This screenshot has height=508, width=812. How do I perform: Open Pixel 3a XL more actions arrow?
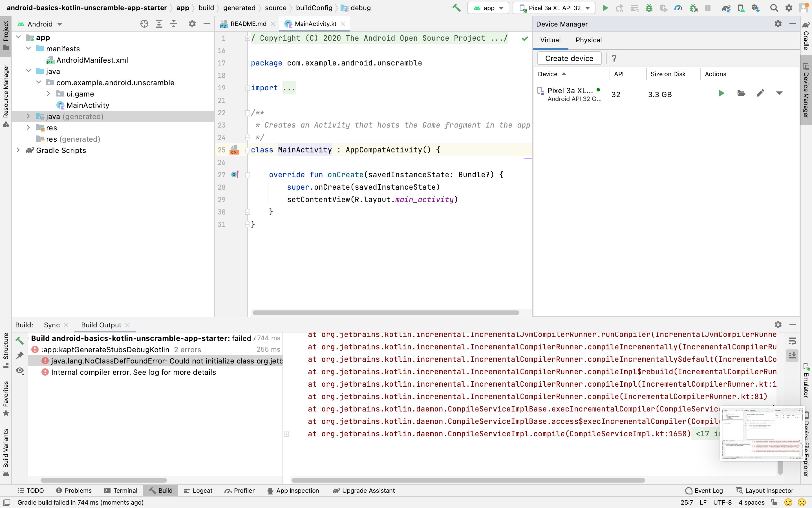779,93
